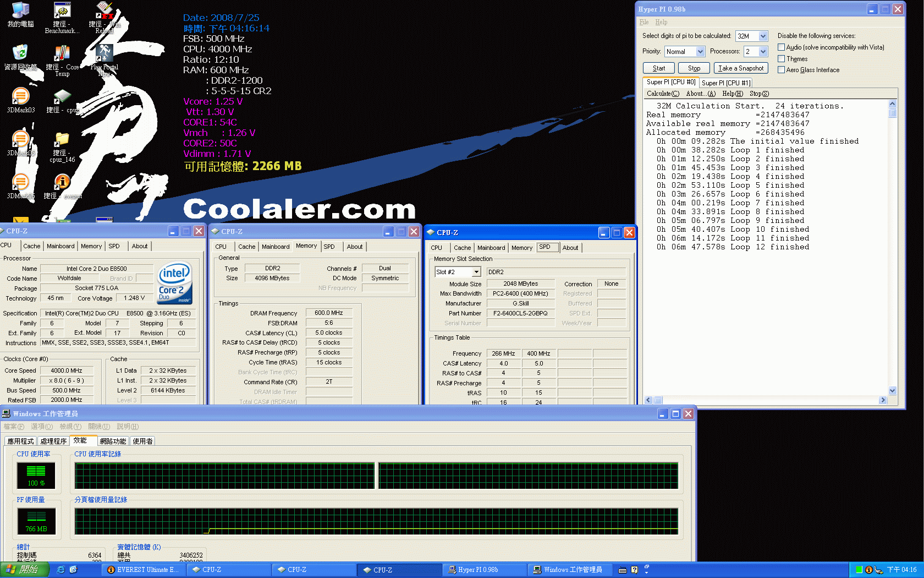Image resolution: width=924 pixels, height=578 pixels.
Task: Switch to 網路功能 tab in Task Manager
Action: click(113, 441)
